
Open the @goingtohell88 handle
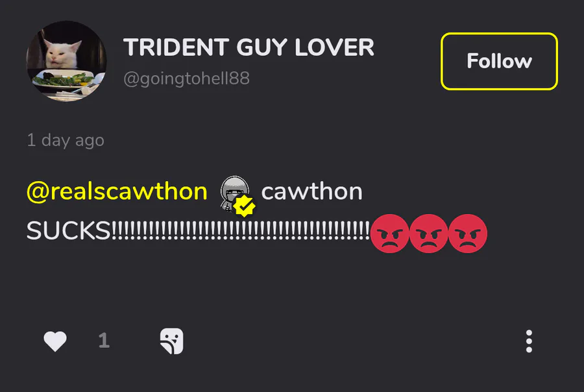186,79
